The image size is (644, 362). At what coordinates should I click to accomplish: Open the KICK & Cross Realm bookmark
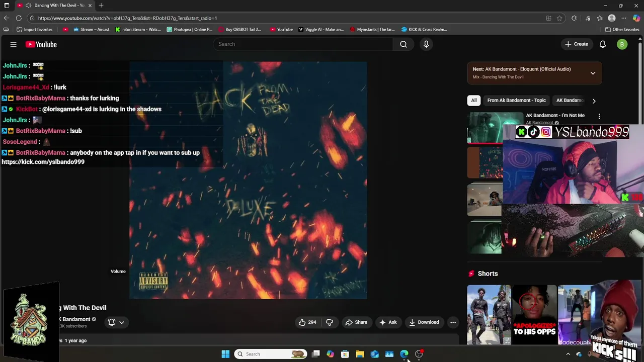pos(424,29)
